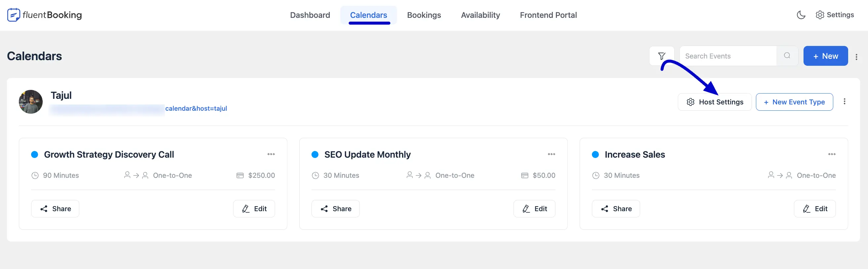
Task: Open Tajul calendar's vertical dots menu
Action: point(844,101)
